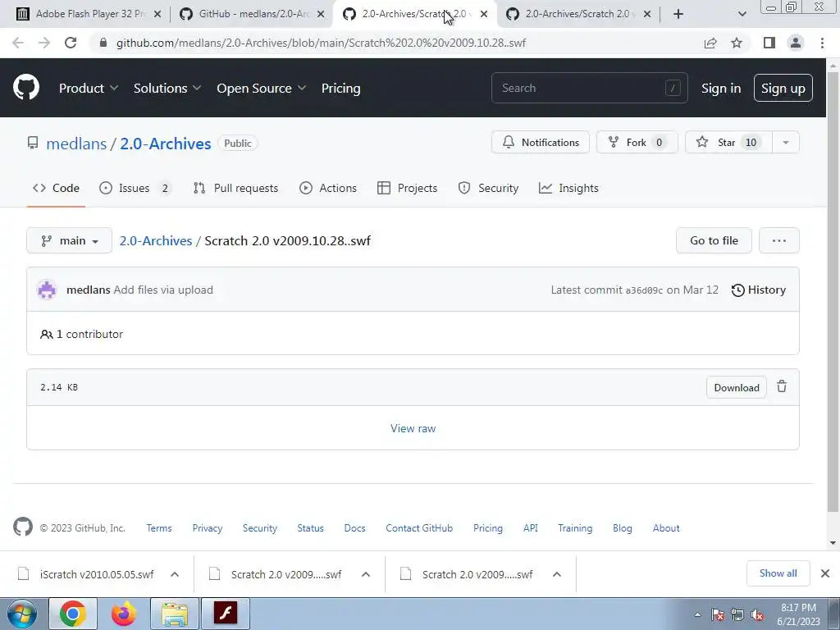Open the Star lists dropdown arrow

(x=785, y=143)
